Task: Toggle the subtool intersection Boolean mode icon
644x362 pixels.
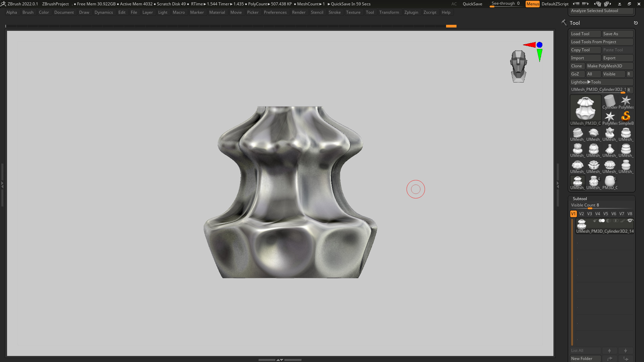Action: 616,221
